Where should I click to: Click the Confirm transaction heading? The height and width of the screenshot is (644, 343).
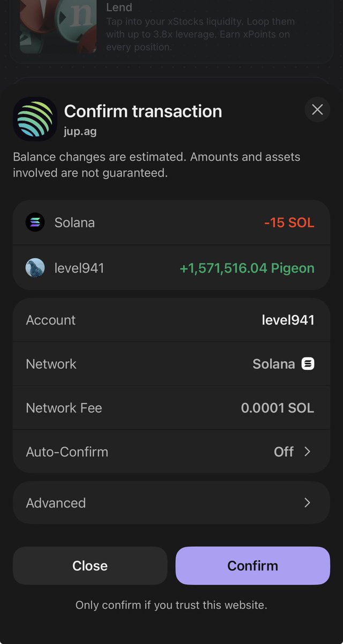143,111
